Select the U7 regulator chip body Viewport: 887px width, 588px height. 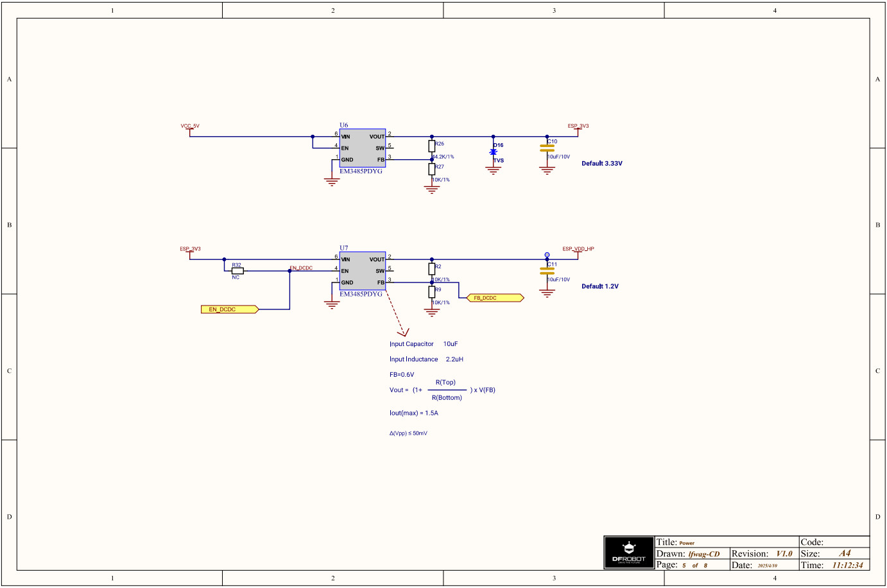(x=363, y=271)
